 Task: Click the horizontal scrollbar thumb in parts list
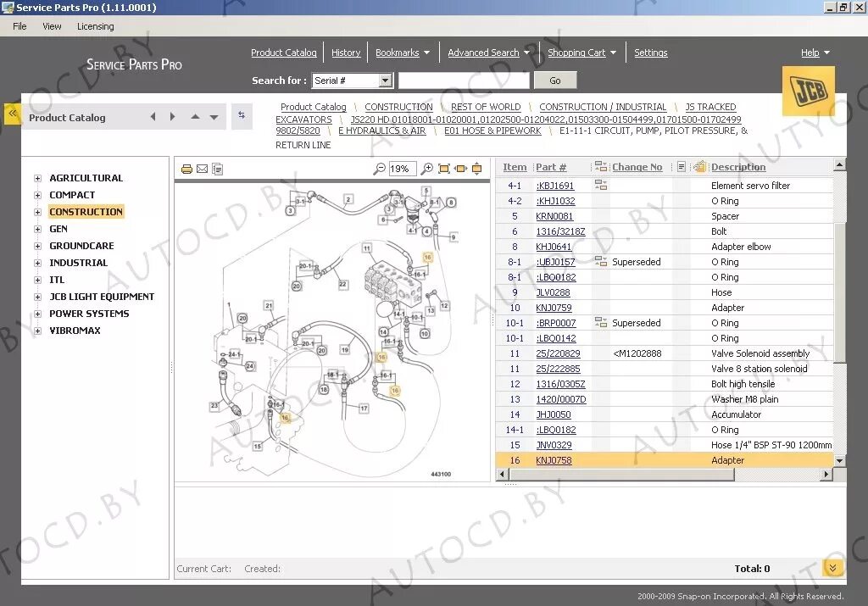click(621, 474)
